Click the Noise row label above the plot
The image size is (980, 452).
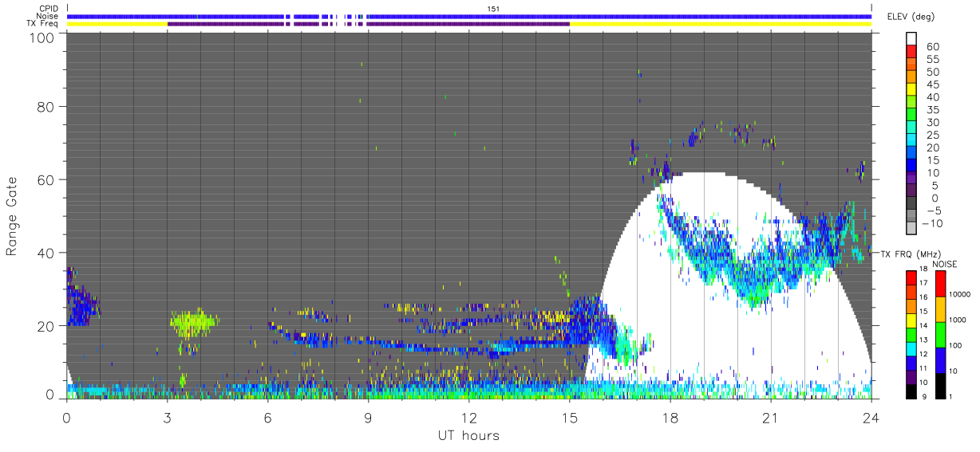coord(48,16)
